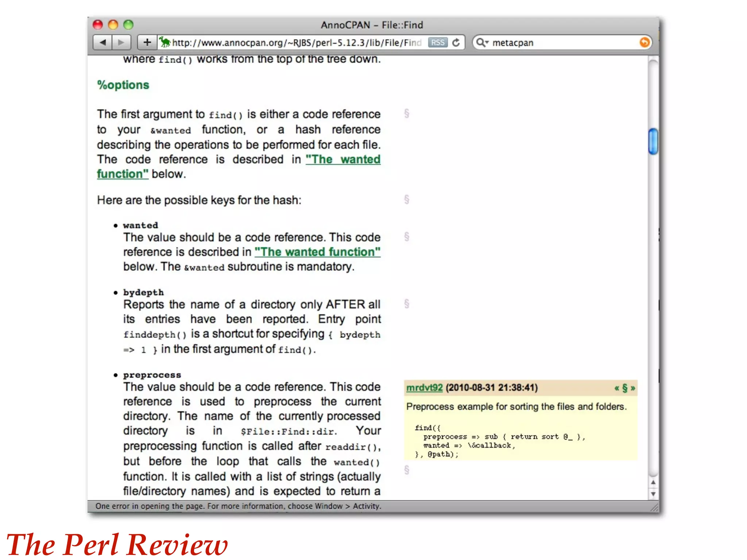This screenshot has height=560, width=747.
Task: Click the "wanted" key list item
Action: [141, 225]
